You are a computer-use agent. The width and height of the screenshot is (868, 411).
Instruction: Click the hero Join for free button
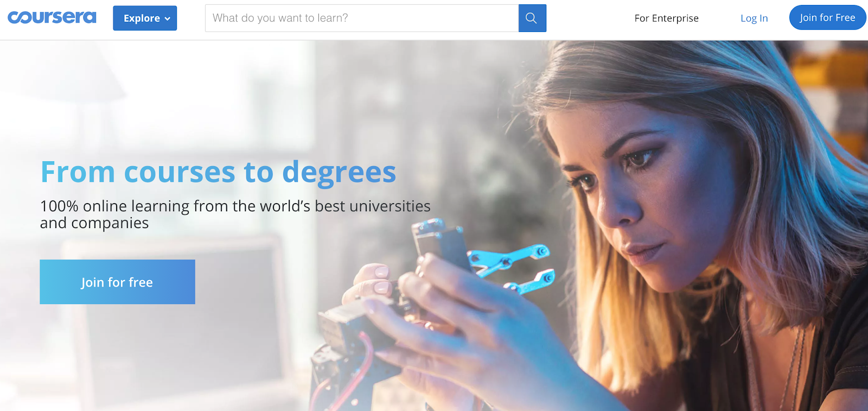pos(117,282)
